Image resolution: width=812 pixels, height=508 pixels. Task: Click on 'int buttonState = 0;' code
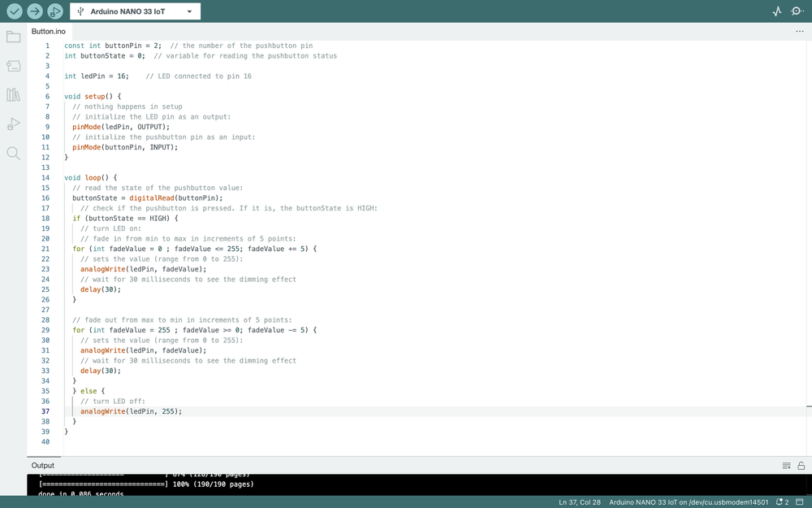pyautogui.click(x=105, y=55)
